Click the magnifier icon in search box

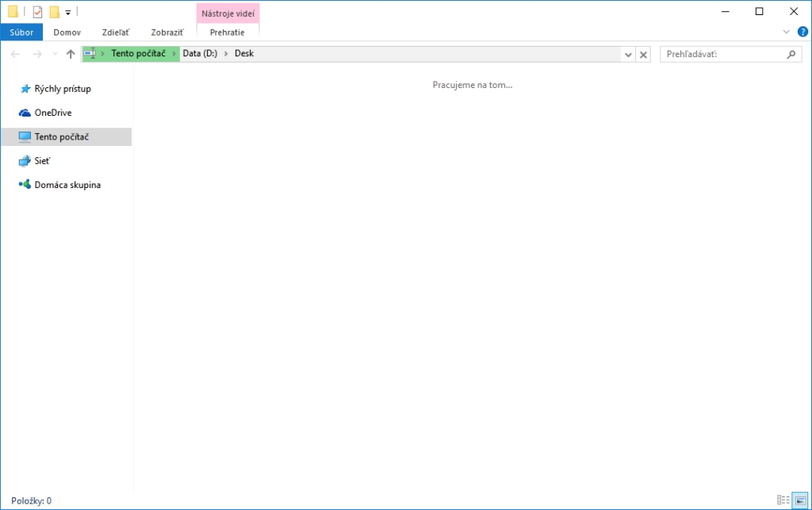(x=791, y=55)
